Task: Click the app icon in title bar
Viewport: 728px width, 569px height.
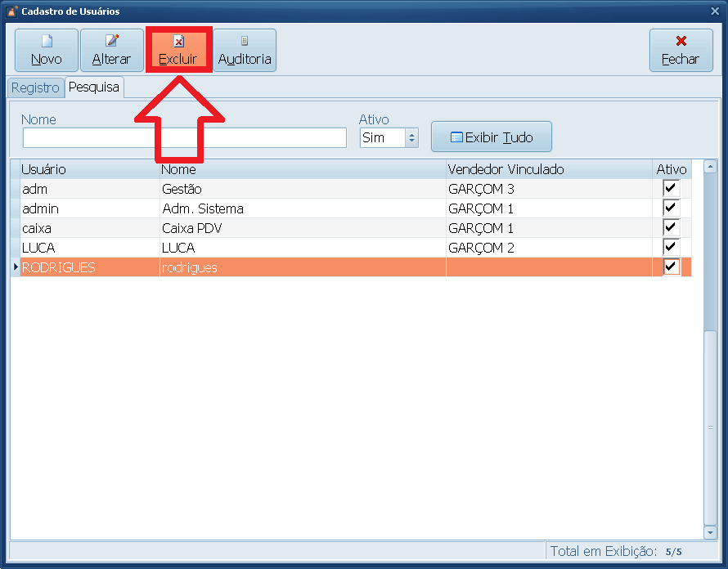Action: (x=12, y=11)
